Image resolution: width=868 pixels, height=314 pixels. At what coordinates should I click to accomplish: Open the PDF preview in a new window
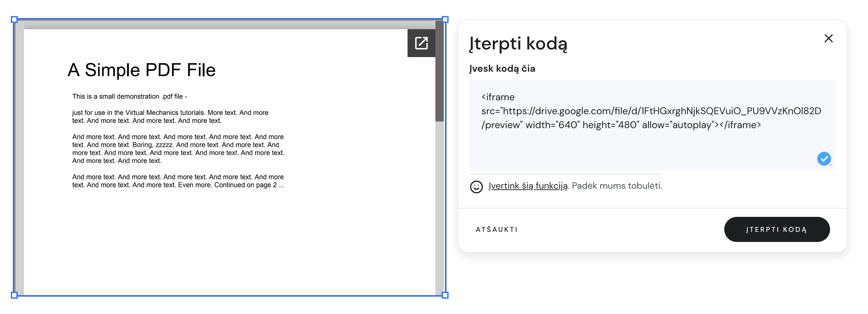click(x=421, y=43)
